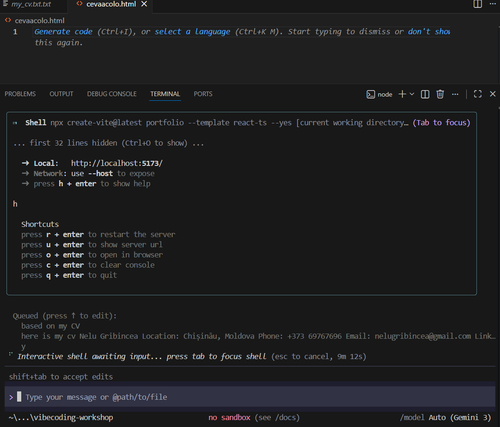
Task: Split the editor using the layout icon
Action: click(477, 4)
